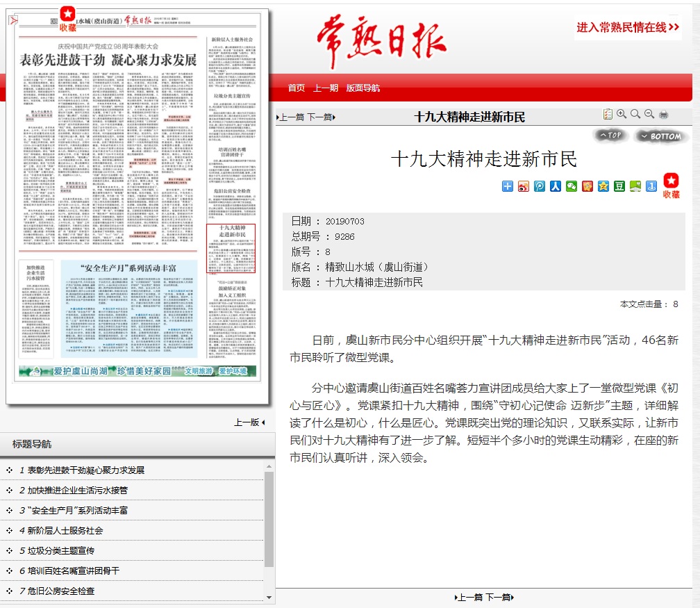
Task: Click the 本文点击量 counter
Action: coord(649,304)
